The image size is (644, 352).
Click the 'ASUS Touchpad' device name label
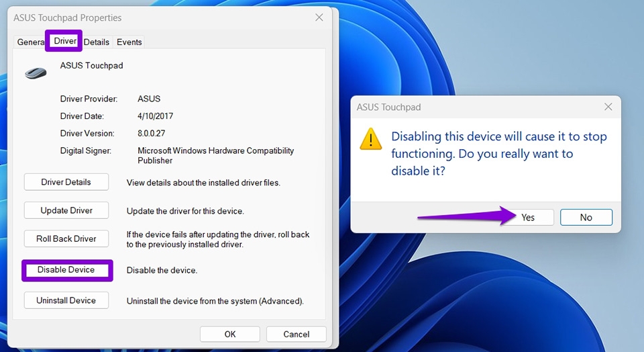tap(92, 65)
